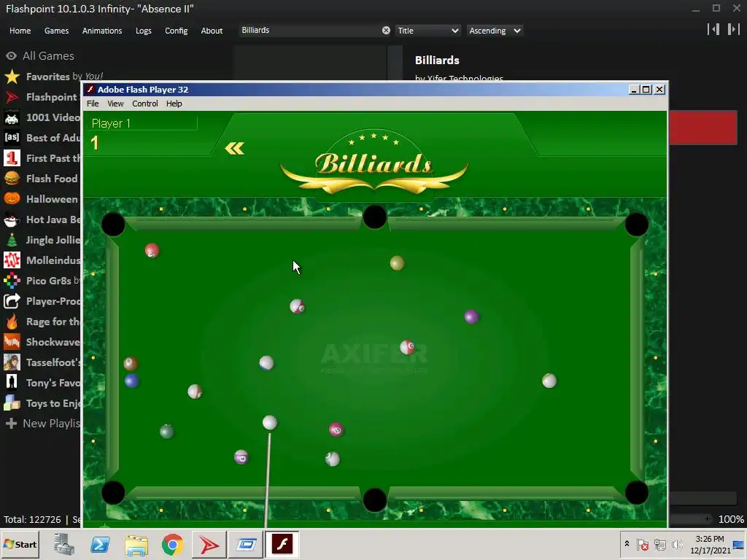This screenshot has width=747, height=560.
Task: Open Flash Player Control menu
Action: (x=145, y=104)
